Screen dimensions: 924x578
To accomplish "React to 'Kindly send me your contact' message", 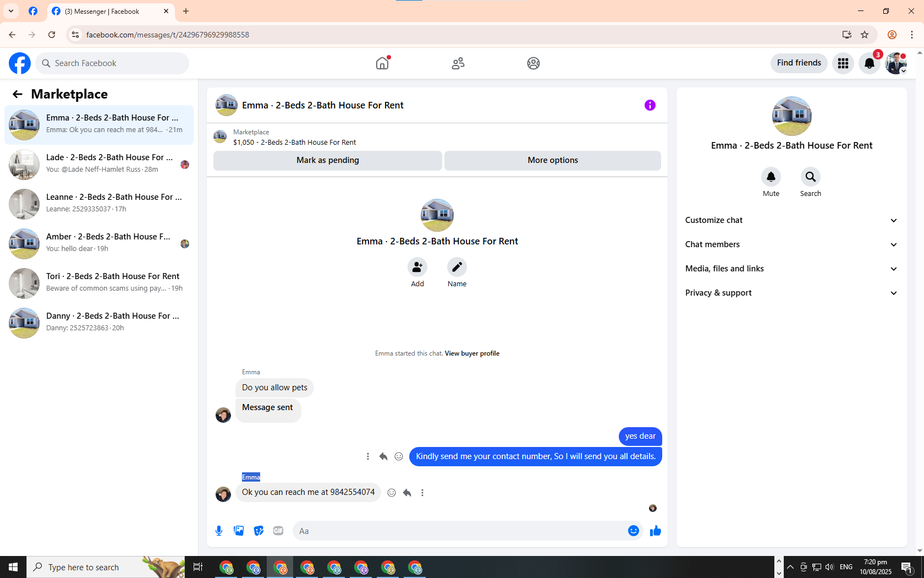I will click(399, 456).
